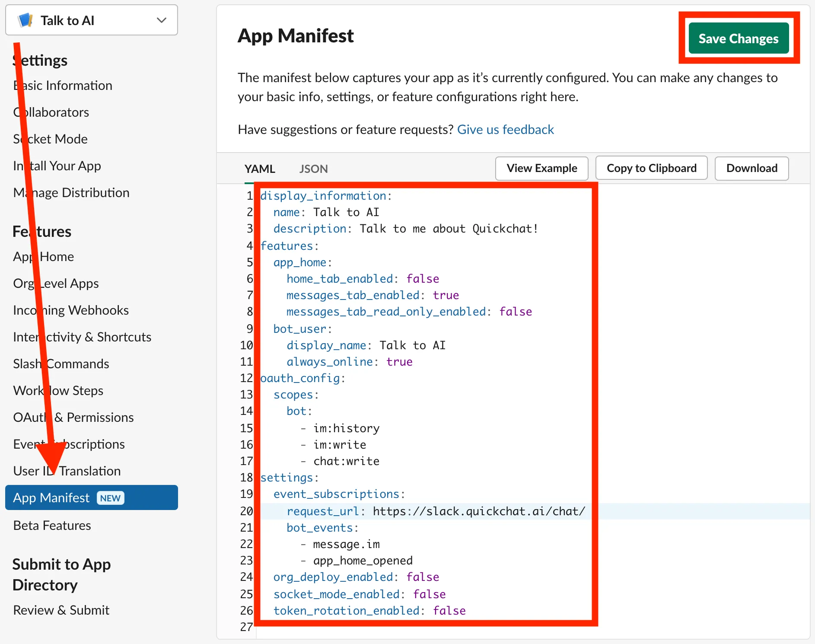Open Manage Distribution in sidebar

tap(71, 193)
